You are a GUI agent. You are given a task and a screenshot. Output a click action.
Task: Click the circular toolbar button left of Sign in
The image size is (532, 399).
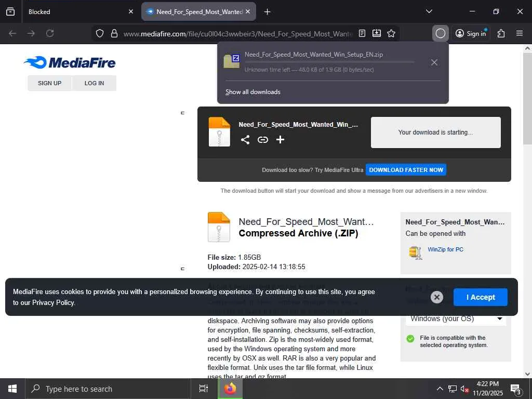(x=441, y=33)
